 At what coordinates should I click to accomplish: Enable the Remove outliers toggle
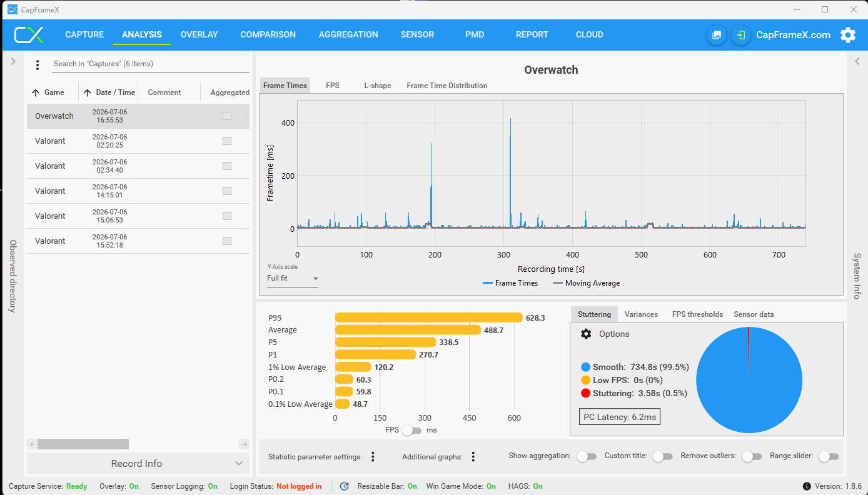pyautogui.click(x=748, y=456)
